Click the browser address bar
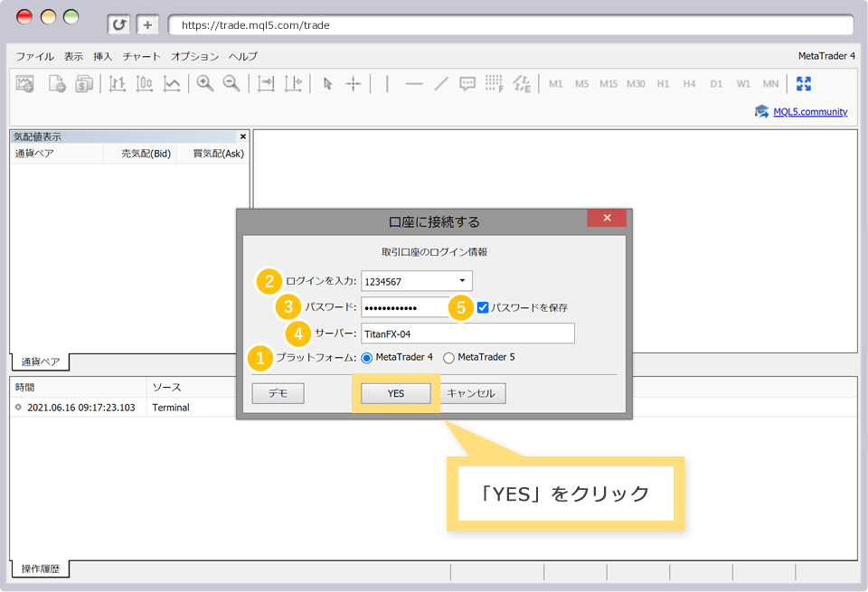The height and width of the screenshot is (592, 868). coord(510,25)
